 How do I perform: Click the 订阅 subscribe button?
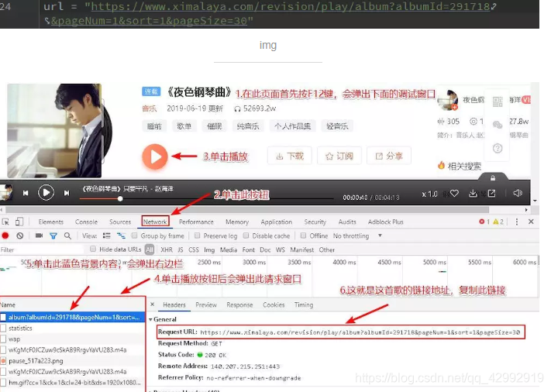(x=339, y=156)
